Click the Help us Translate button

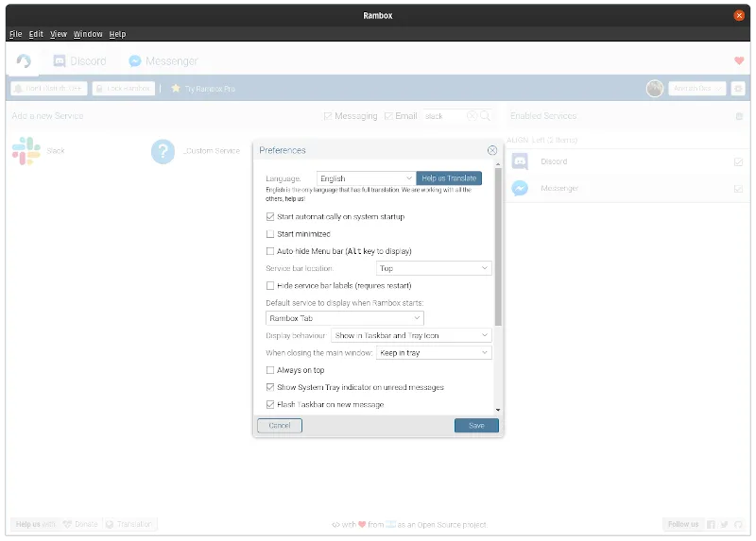pyautogui.click(x=449, y=178)
